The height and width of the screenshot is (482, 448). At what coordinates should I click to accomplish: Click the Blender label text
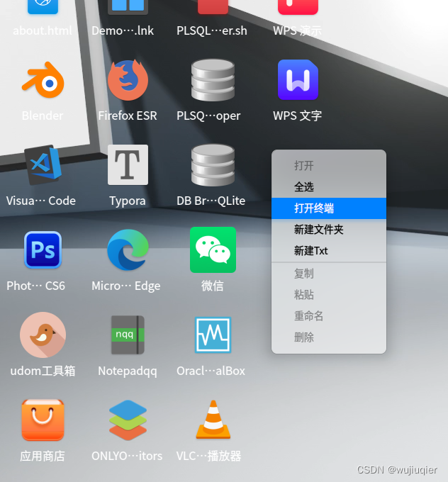tap(43, 116)
